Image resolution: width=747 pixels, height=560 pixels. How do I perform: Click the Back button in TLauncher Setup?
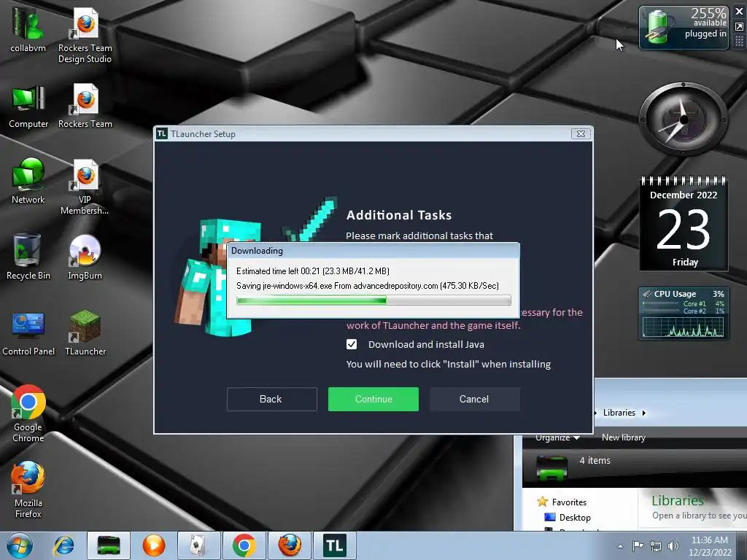click(x=271, y=399)
